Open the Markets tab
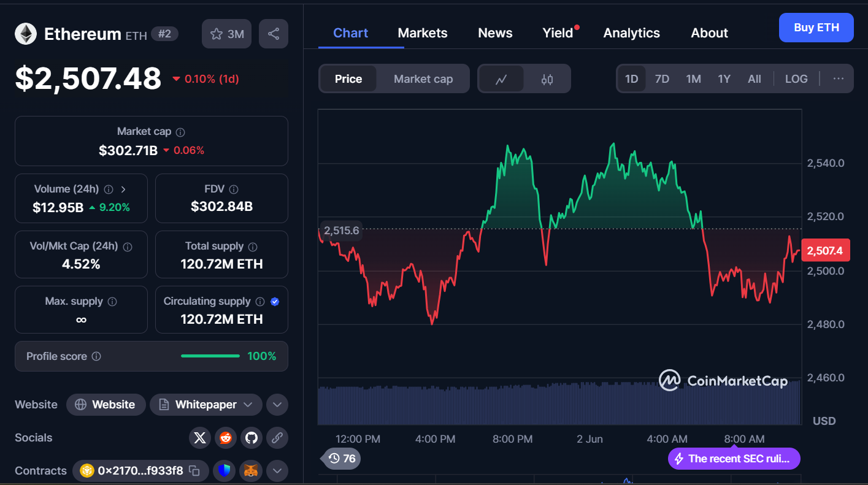 (423, 33)
